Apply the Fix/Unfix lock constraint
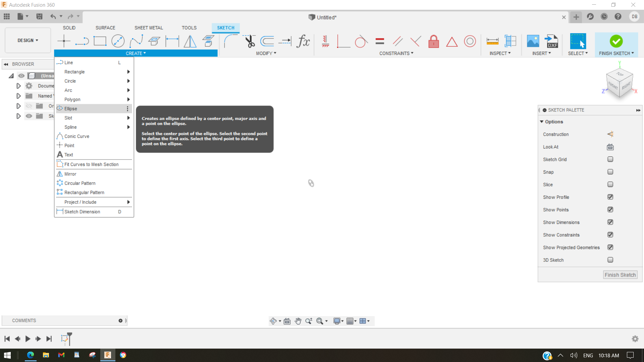 (433, 41)
